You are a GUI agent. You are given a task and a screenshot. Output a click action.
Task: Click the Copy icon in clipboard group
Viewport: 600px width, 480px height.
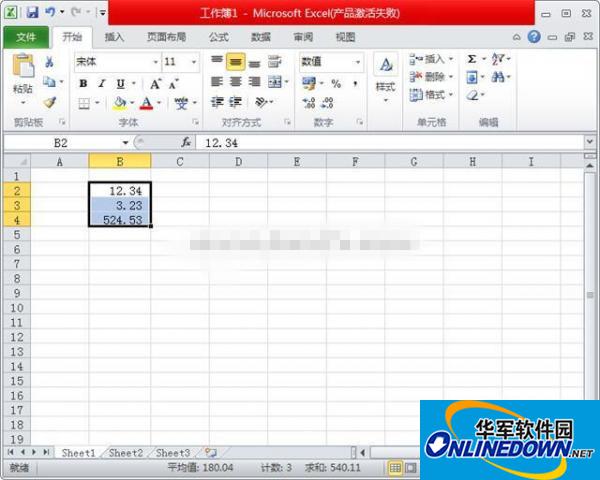coord(49,81)
